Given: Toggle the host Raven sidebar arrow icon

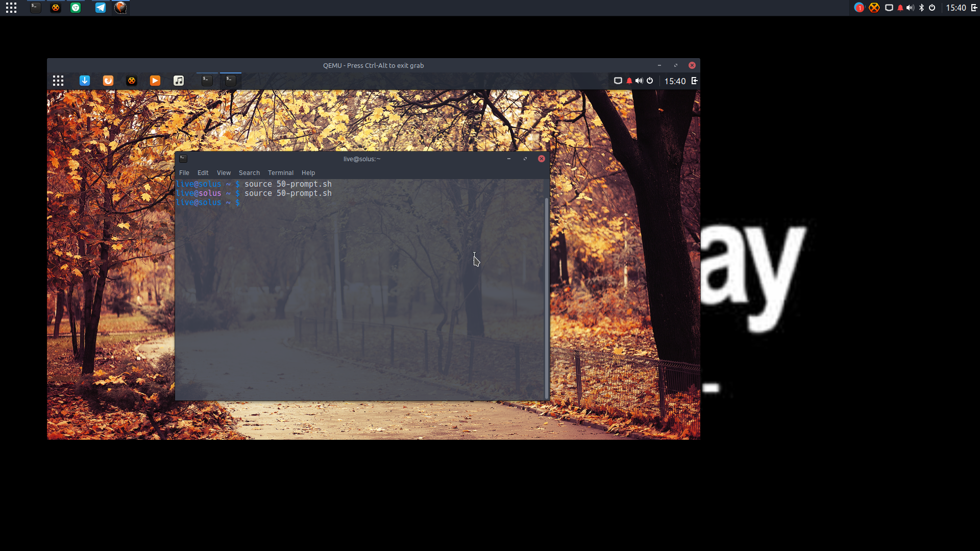Looking at the screenshot, I should tap(974, 8).
